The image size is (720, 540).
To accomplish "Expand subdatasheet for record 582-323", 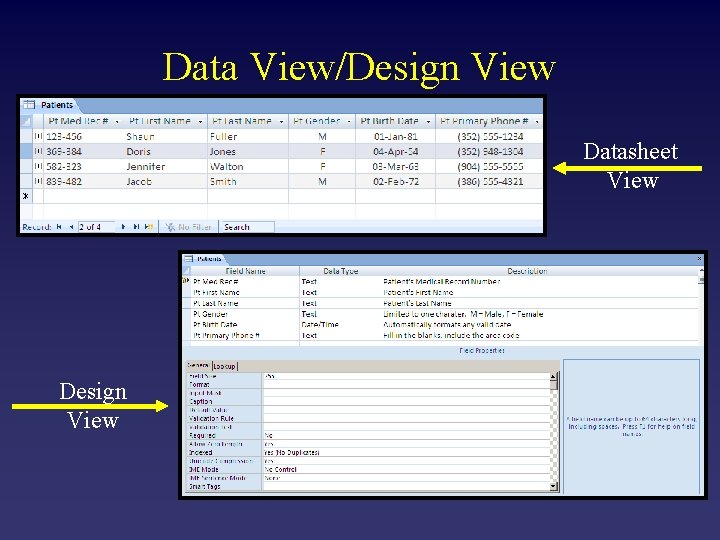I will (x=39, y=166).
